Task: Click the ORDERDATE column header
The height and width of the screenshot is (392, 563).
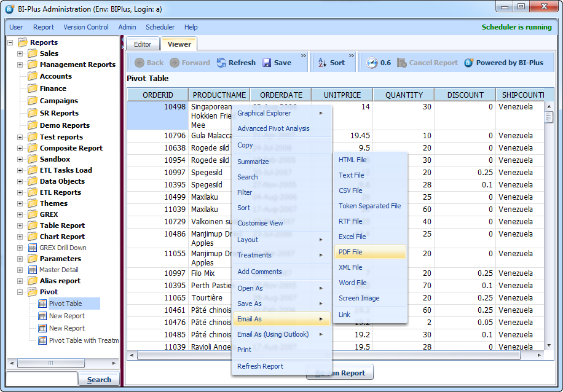Action: pyautogui.click(x=281, y=95)
